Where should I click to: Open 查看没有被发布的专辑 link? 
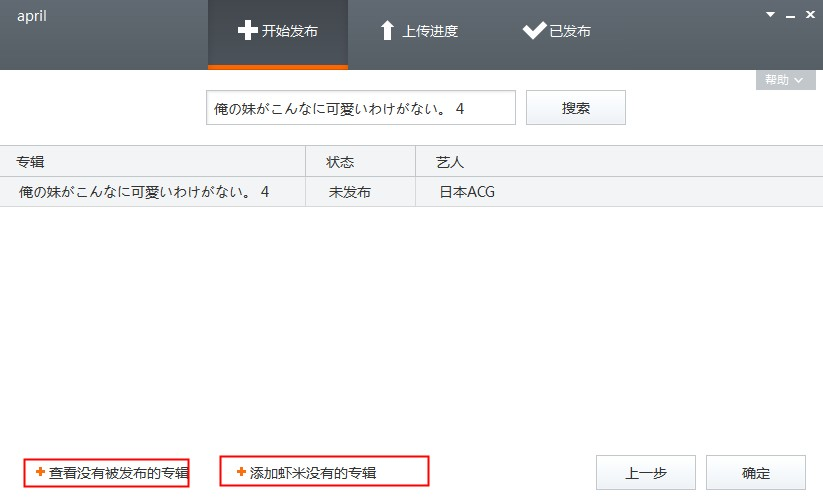(x=112, y=473)
